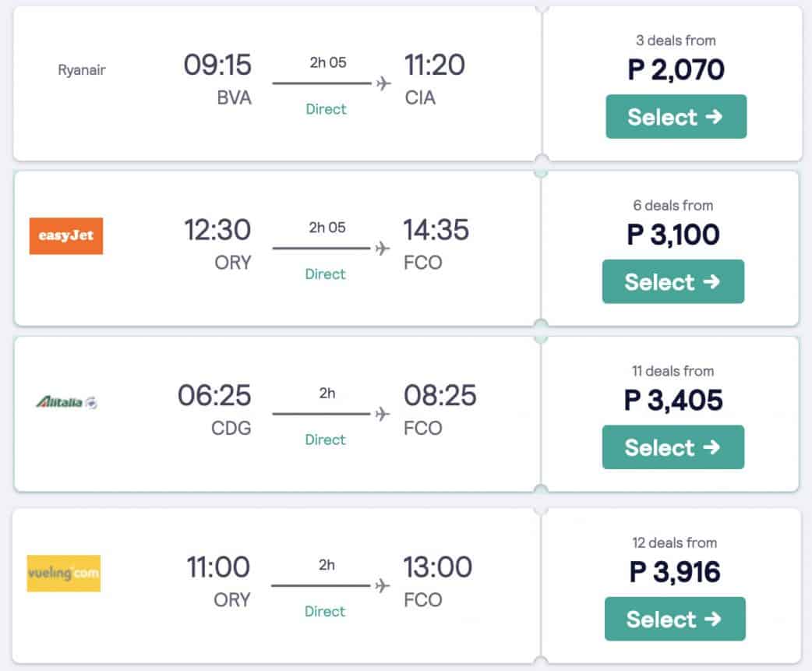Screen dimensions: 812x671
Task: Select the P 3,405 Alitalia deal
Action: point(673,447)
